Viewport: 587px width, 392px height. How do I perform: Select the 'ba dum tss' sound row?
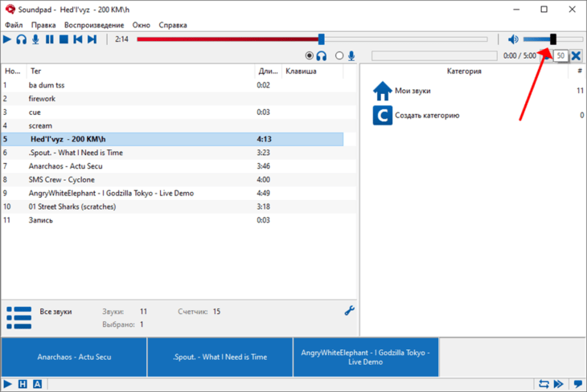179,85
